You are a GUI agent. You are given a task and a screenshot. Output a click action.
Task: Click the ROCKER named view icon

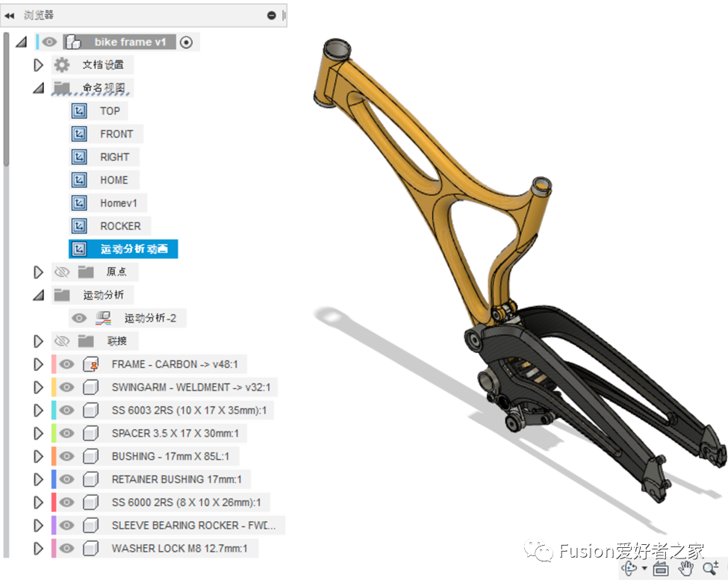point(79,226)
